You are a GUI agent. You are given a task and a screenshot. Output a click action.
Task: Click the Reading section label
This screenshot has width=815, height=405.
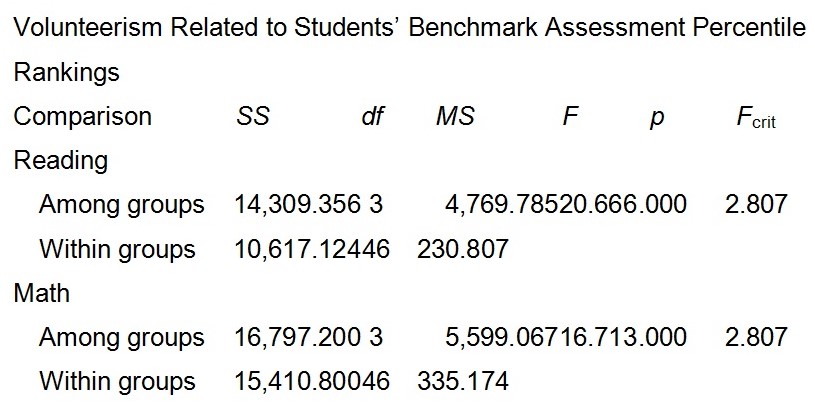pyautogui.click(x=61, y=161)
